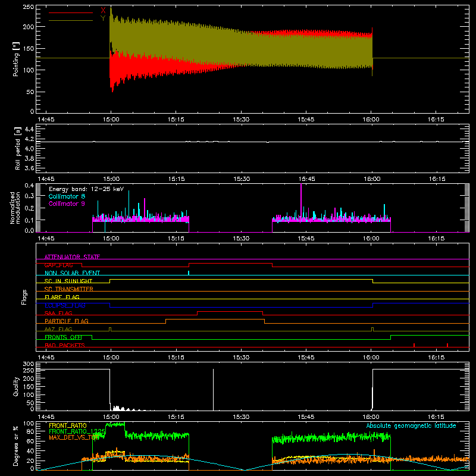Screen dimensions: 476x476
Task: Click the '16:15' tick under the Quality plot
Action: tap(436, 417)
